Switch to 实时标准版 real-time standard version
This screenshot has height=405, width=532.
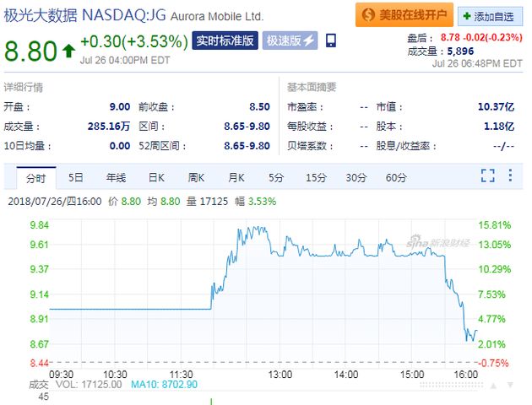point(224,40)
